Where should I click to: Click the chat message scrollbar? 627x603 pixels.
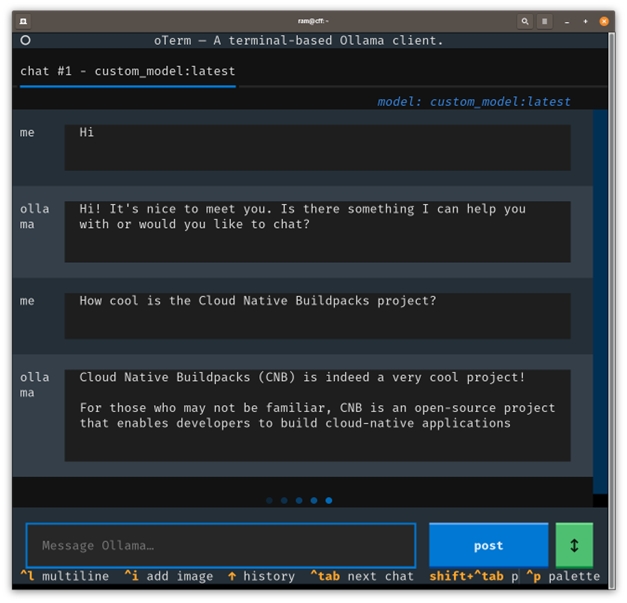600,302
